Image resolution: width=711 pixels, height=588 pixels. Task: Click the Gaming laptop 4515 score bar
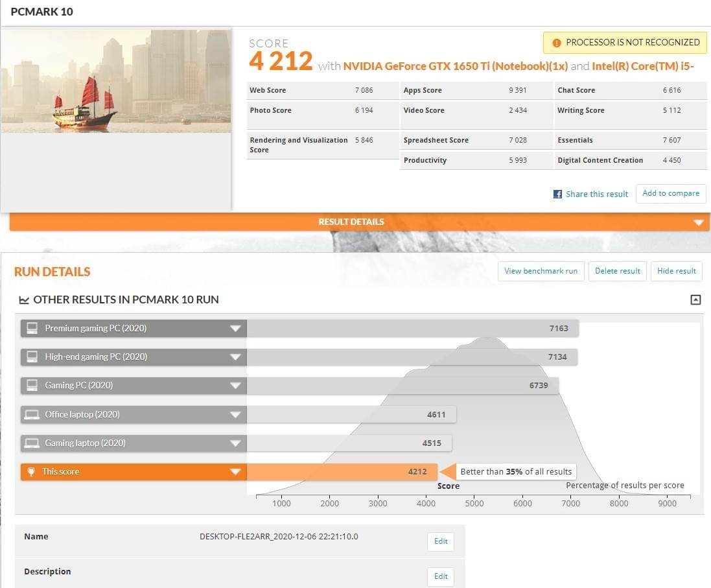tap(349, 443)
